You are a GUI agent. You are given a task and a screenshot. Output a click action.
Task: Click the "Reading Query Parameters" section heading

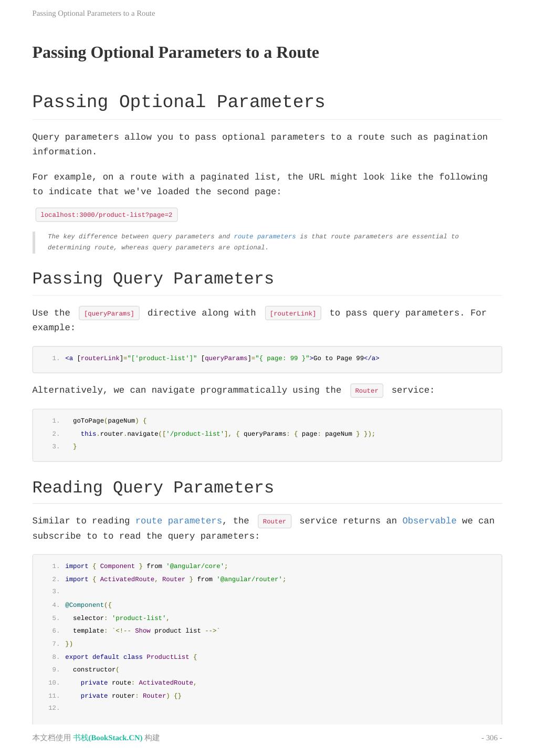coord(153,488)
